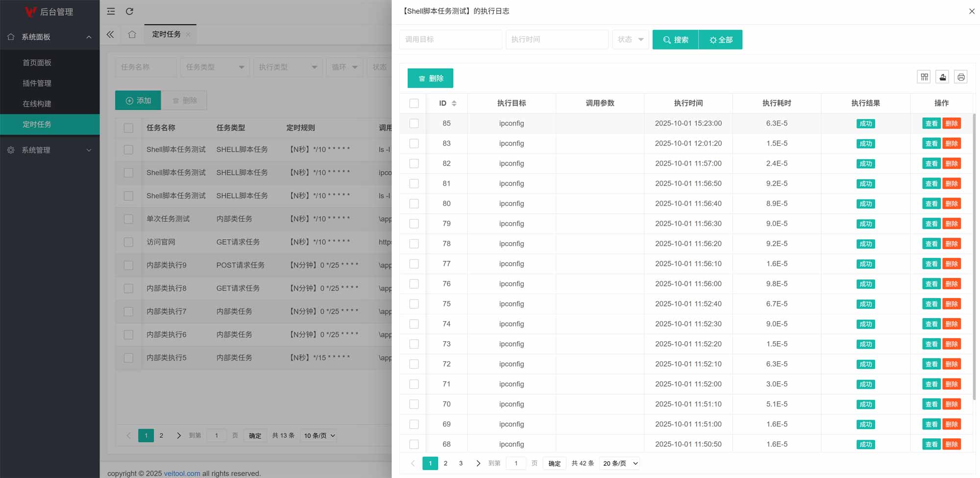The width and height of the screenshot is (980, 478).
Task: Click the green 搜索 search button
Action: (x=675, y=40)
